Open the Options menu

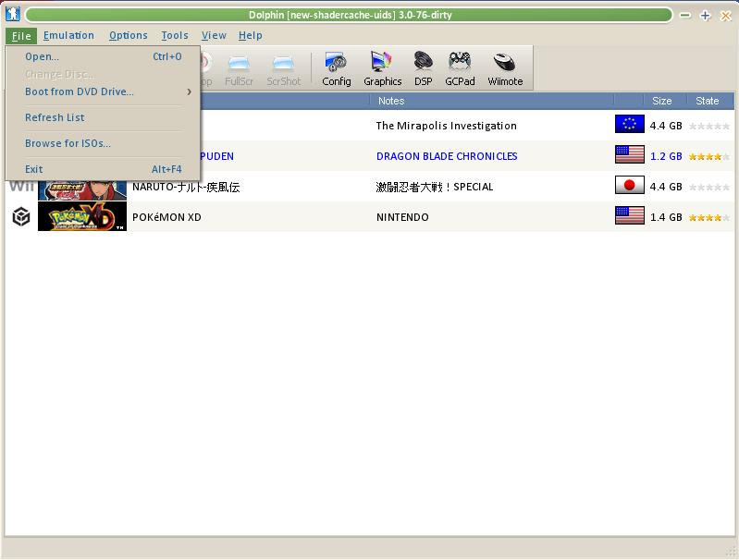pyautogui.click(x=129, y=36)
